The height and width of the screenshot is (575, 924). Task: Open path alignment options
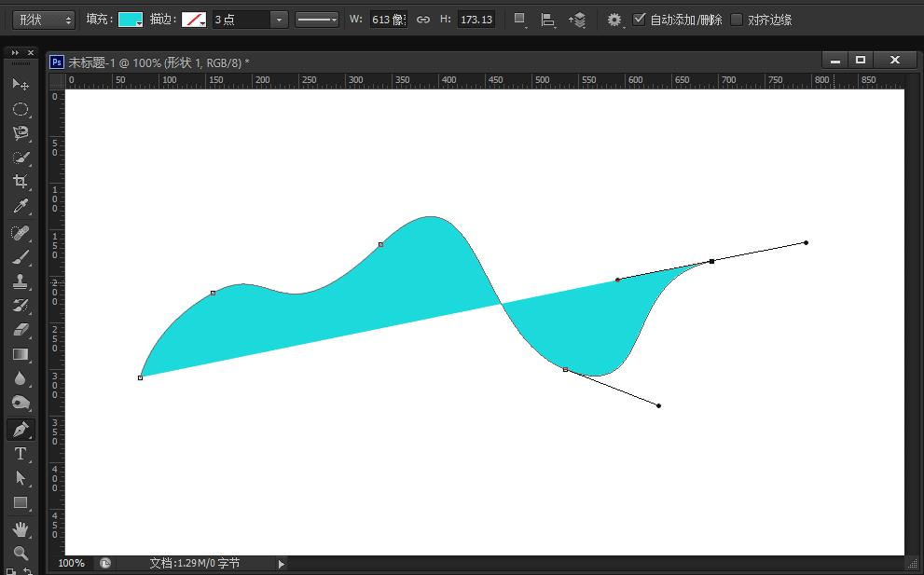click(548, 20)
